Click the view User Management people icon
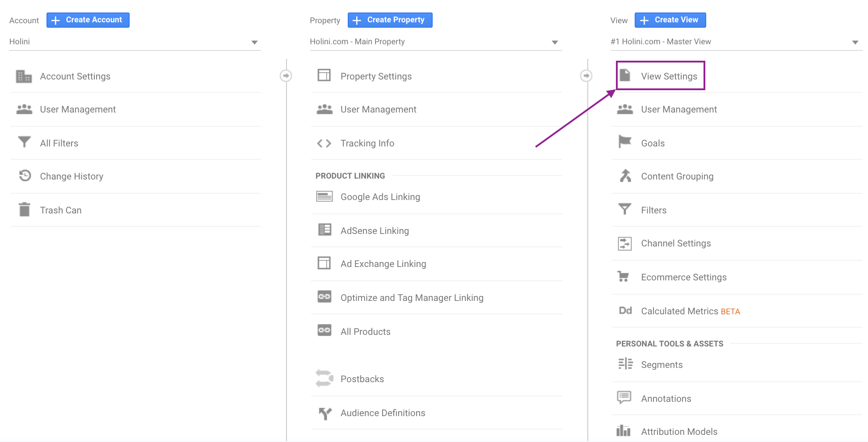The image size is (868, 442). tap(625, 109)
